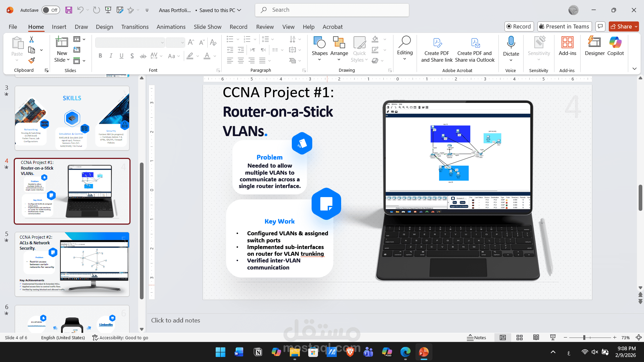The width and height of the screenshot is (644, 362).
Task: Click Create PDF and Share via Outlook
Action: point(475,49)
